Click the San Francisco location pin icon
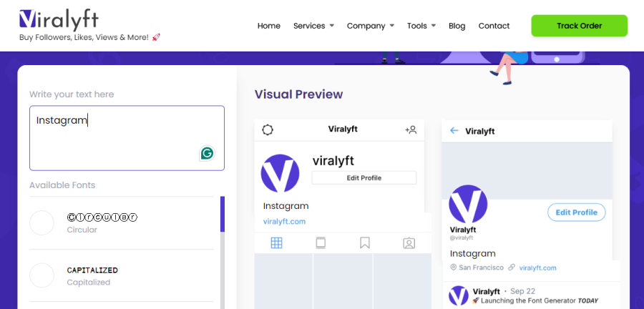The height and width of the screenshot is (309, 644). [454, 268]
